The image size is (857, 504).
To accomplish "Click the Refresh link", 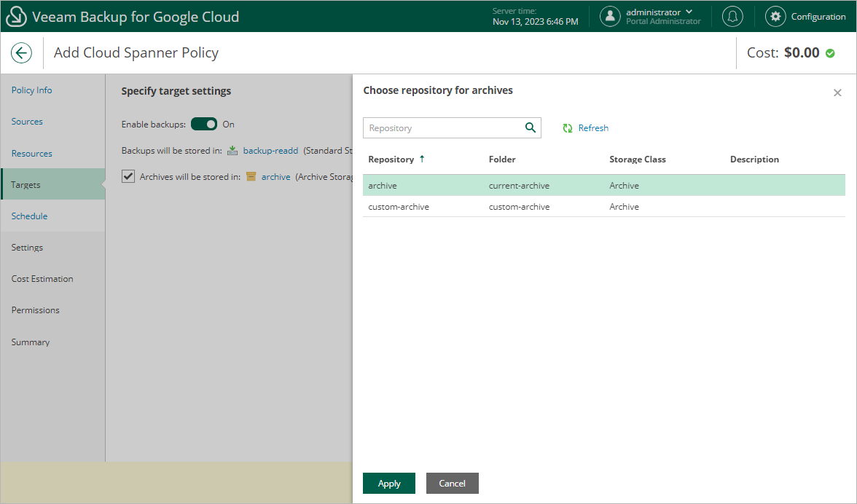I will point(593,127).
